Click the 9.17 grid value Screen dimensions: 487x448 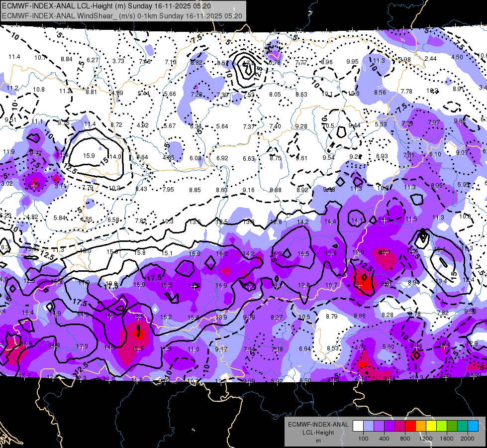(x=221, y=349)
